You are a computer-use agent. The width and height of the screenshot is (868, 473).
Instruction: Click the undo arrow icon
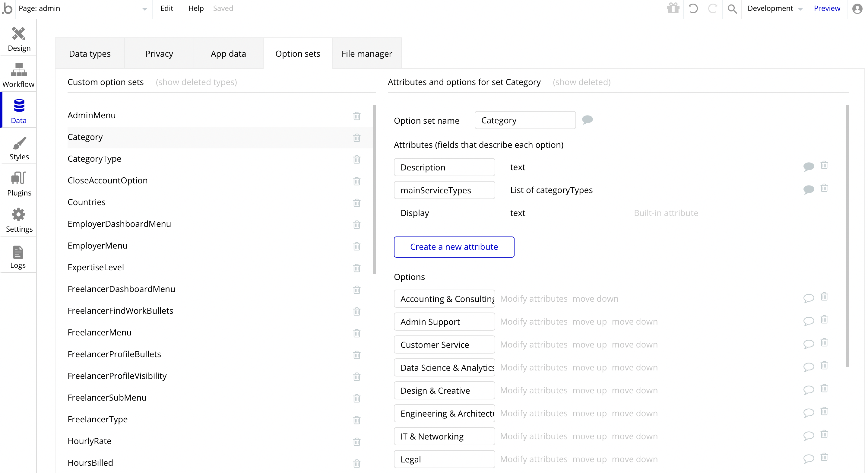tap(693, 8)
